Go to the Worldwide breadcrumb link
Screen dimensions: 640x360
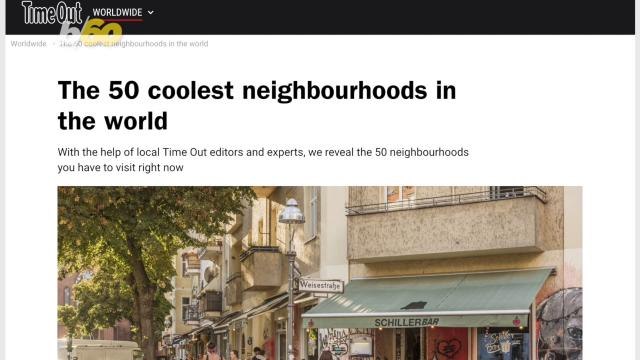tap(29, 44)
